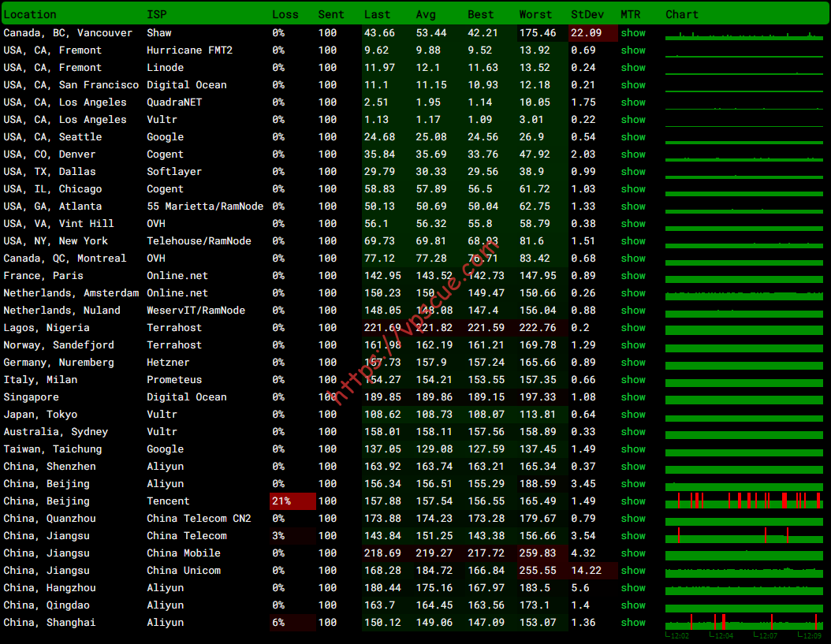Click show in the Linode Fremont row
The width and height of the screenshot is (831, 644).
pyautogui.click(x=633, y=68)
